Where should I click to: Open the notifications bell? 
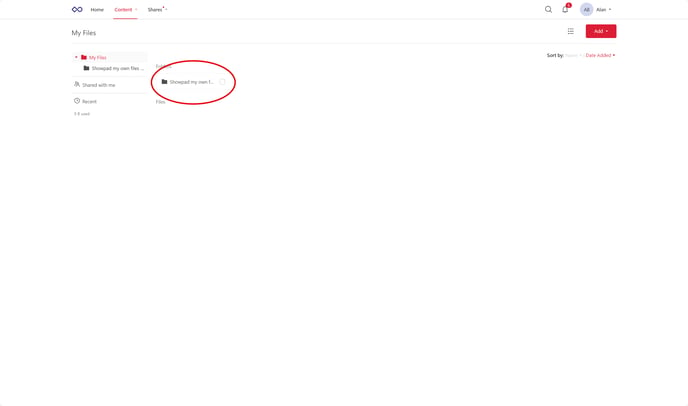coord(565,9)
